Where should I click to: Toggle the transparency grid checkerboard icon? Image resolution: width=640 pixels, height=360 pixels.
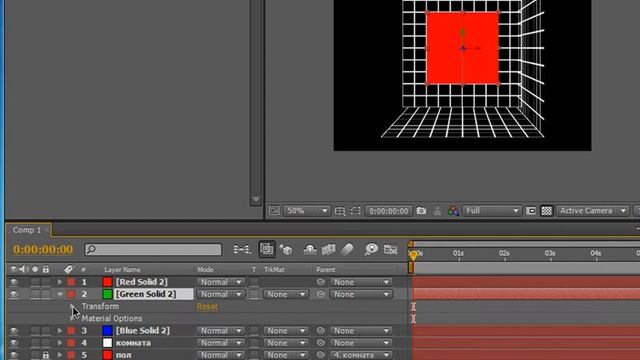coord(547,211)
